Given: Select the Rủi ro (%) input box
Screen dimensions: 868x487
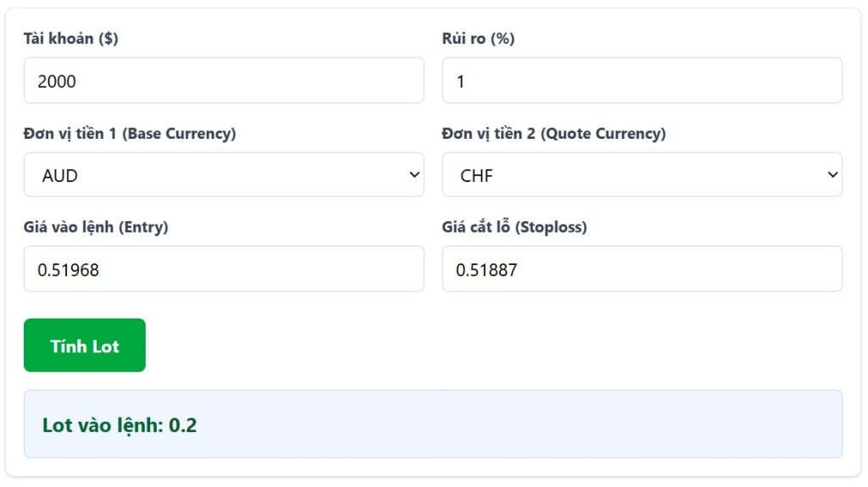Looking at the screenshot, I should [643, 80].
